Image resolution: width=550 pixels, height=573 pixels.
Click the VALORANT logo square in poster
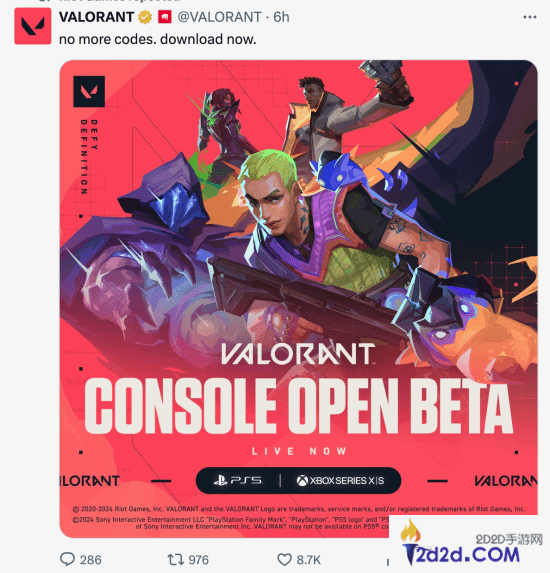point(89,91)
